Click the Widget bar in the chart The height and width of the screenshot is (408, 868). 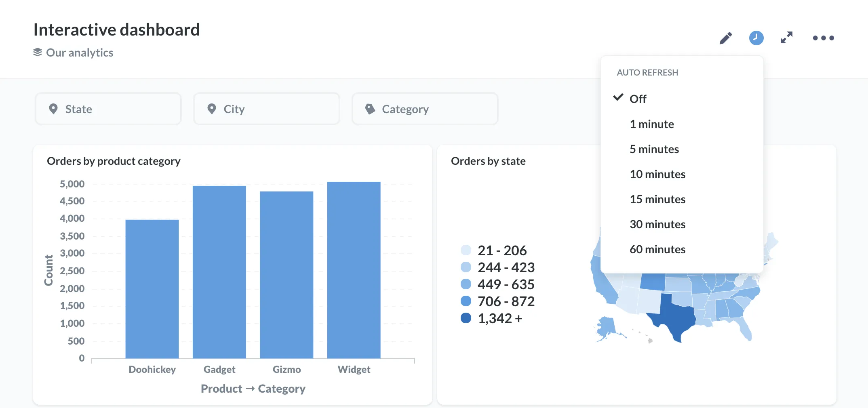[354, 270]
